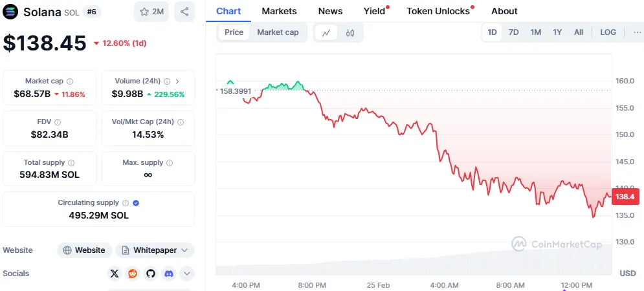Open the Discord social link

coord(169,274)
